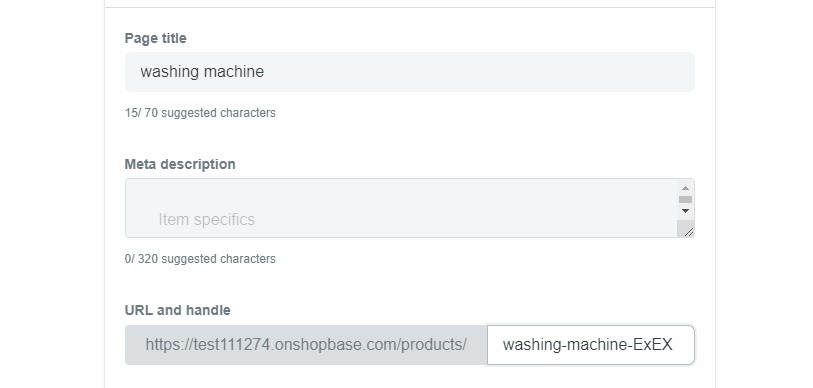Click the resize grip of Meta description box
Screen dimensions: 813x388
(x=688, y=231)
